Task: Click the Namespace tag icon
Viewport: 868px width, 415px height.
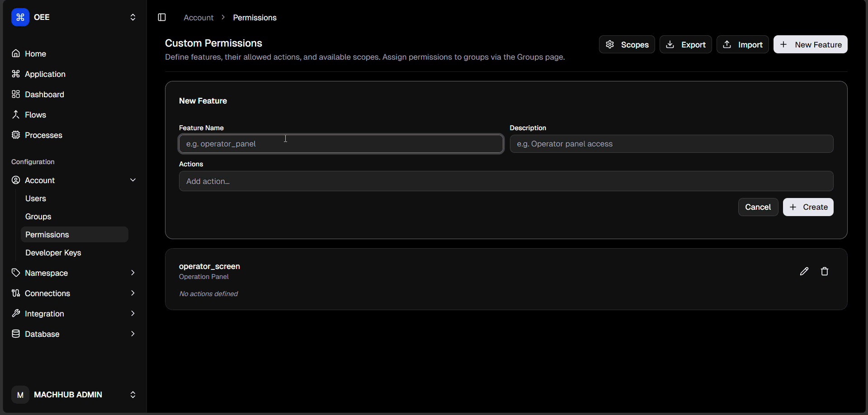Action: pyautogui.click(x=16, y=273)
